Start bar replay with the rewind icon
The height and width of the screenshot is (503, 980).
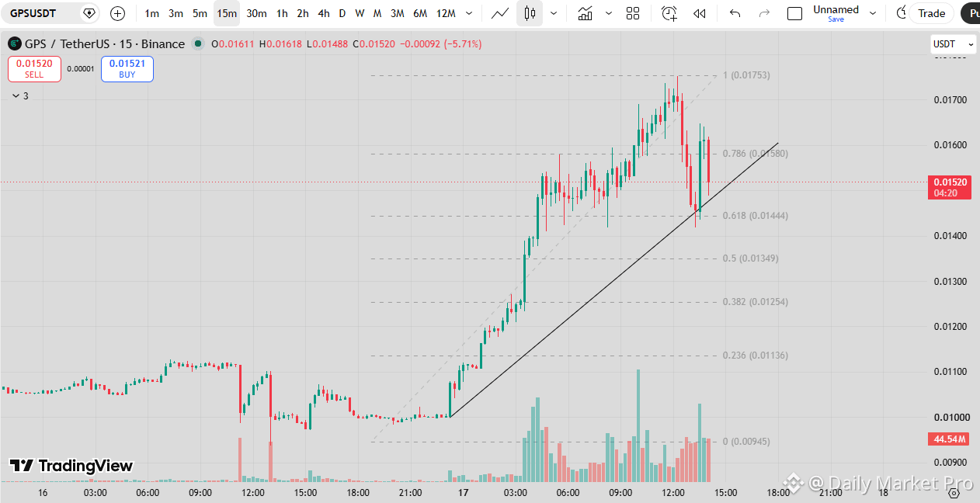point(700,13)
